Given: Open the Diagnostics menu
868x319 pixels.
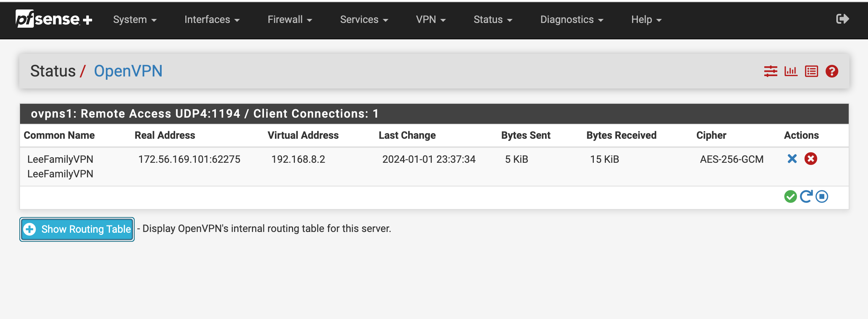Looking at the screenshot, I should 572,20.
